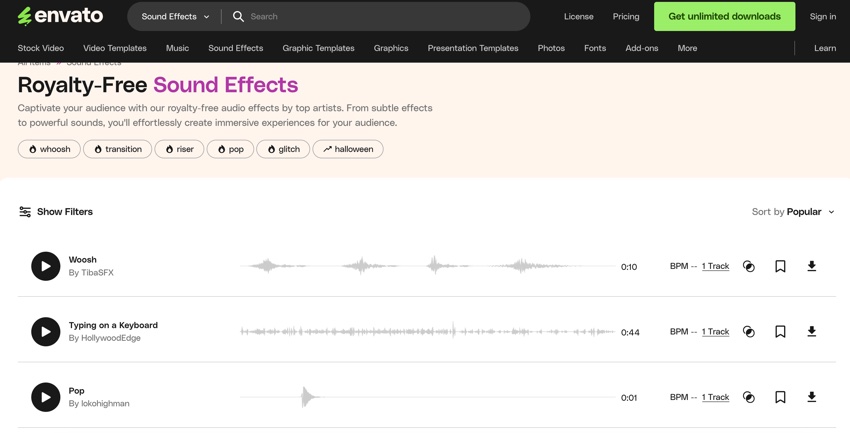Select the pop tag chip
Screen dimensions: 850x433
click(230, 149)
